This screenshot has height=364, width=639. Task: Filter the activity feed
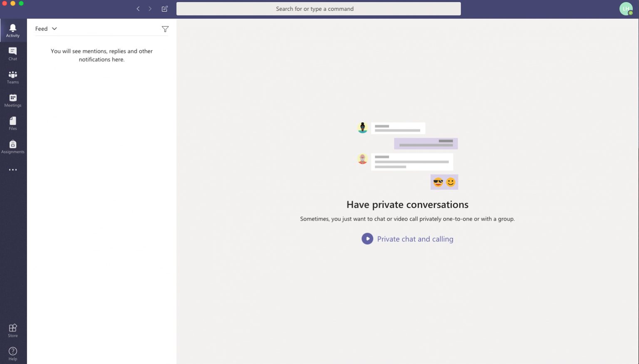tap(165, 29)
